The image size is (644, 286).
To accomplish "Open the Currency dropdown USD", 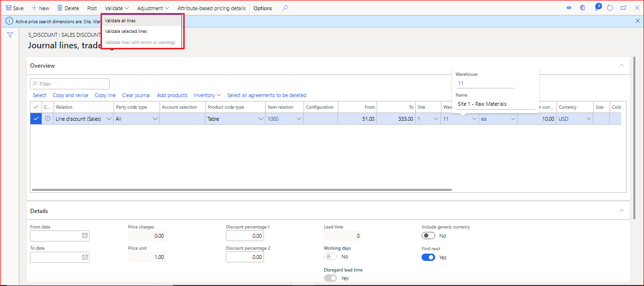I will click(x=588, y=119).
